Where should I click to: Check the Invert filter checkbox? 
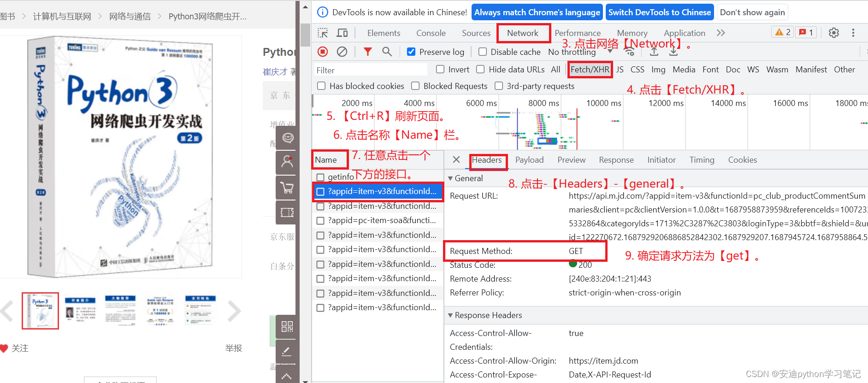pyautogui.click(x=440, y=69)
